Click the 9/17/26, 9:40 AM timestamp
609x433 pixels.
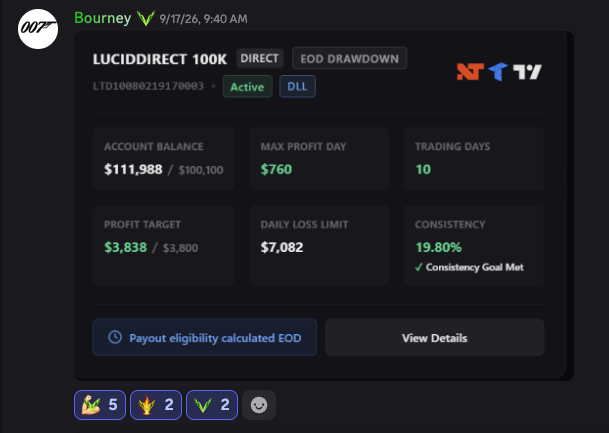203,19
